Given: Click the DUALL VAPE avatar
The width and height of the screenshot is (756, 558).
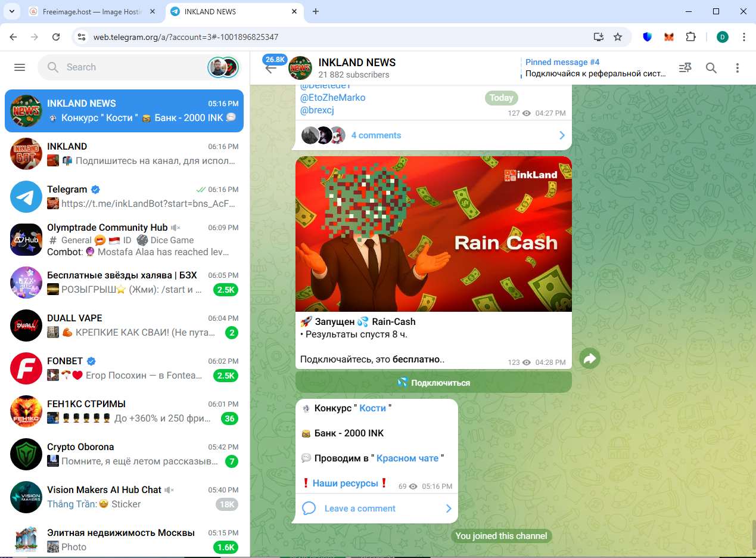Looking at the screenshot, I should pyautogui.click(x=26, y=325).
